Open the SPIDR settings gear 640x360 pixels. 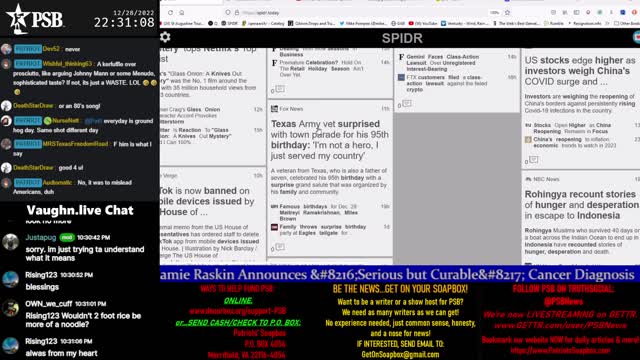pyautogui.click(x=165, y=37)
